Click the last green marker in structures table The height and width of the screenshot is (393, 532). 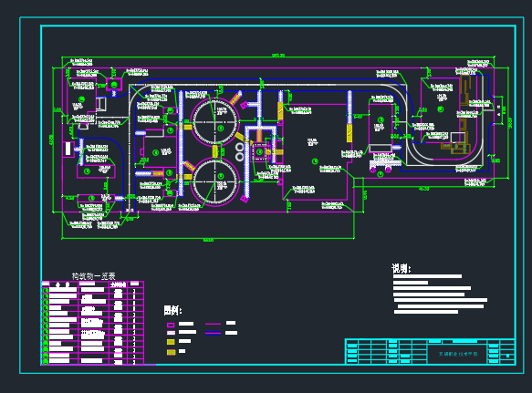point(46,361)
